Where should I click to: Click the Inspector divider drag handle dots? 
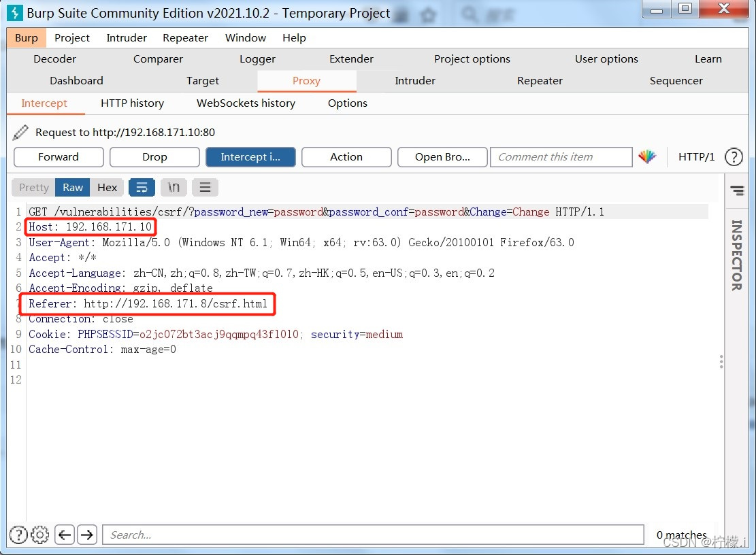[721, 362]
